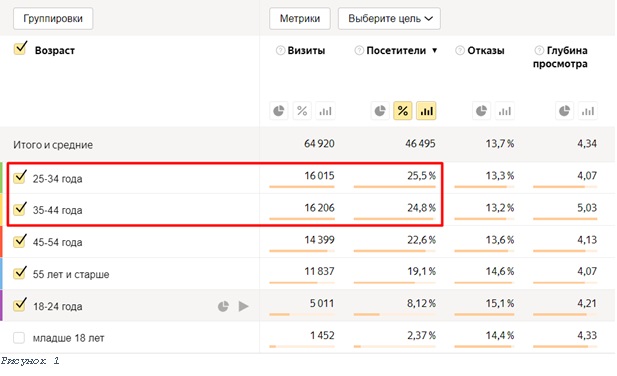Image resolution: width=617 pixels, height=376 pixels.
Task: Uncheck the 45-54 года checkbox
Action: pos(20,241)
